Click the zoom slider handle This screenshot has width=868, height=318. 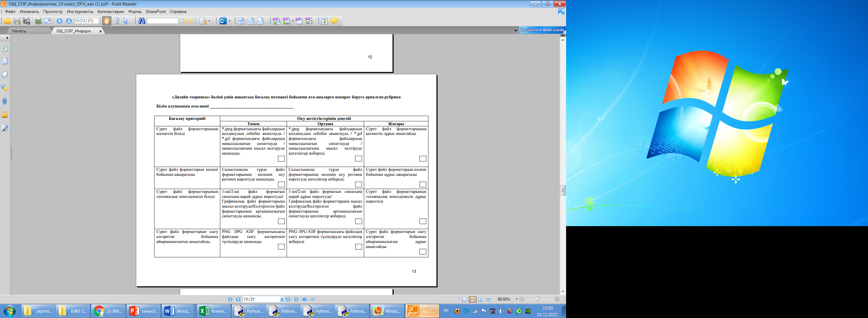(x=538, y=299)
